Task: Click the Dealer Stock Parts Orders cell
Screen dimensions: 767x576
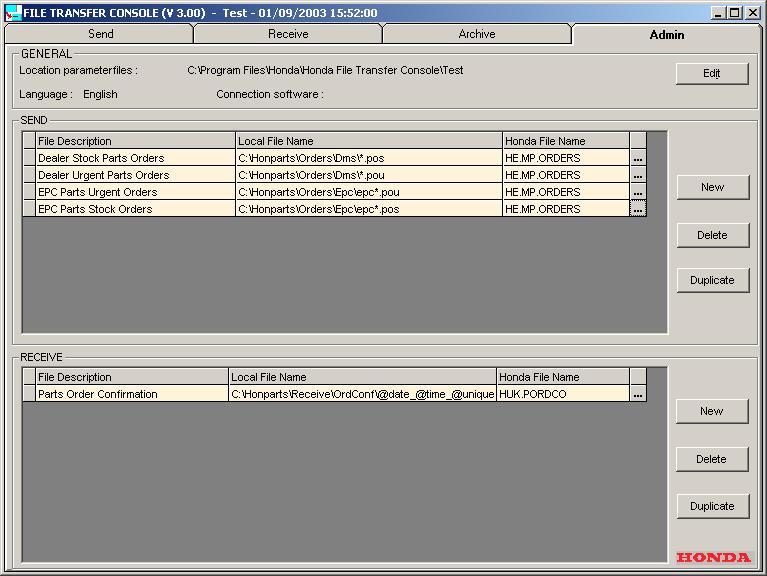Action: click(135, 158)
